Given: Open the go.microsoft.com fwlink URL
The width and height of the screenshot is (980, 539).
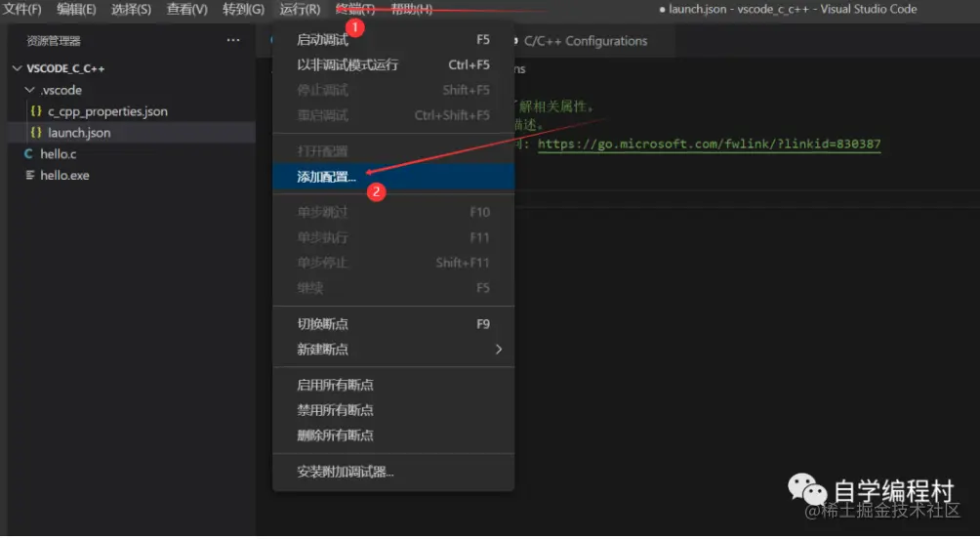Looking at the screenshot, I should (709, 144).
